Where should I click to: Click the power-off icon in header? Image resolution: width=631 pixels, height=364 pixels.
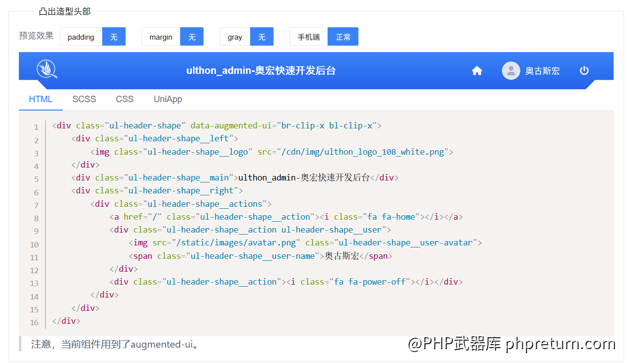click(x=584, y=71)
